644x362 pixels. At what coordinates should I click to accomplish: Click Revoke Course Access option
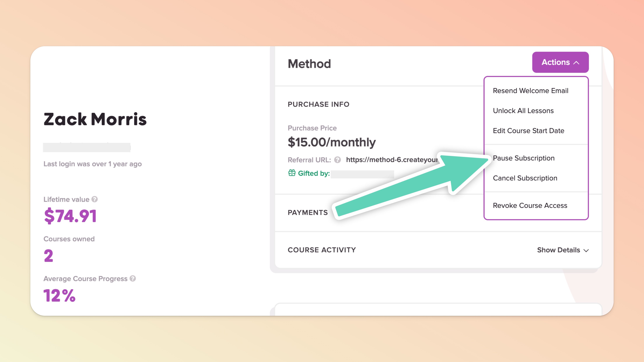tap(530, 205)
